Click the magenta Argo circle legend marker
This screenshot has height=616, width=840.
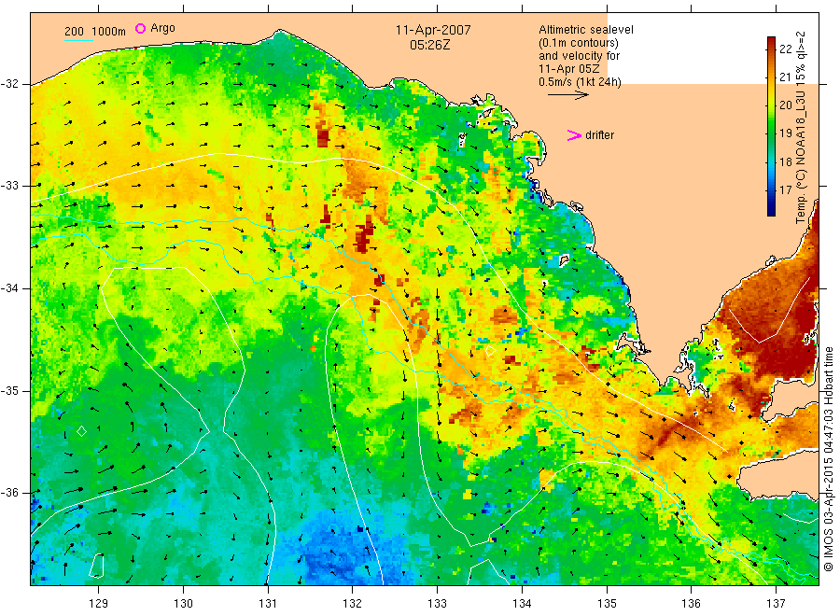pos(140,28)
